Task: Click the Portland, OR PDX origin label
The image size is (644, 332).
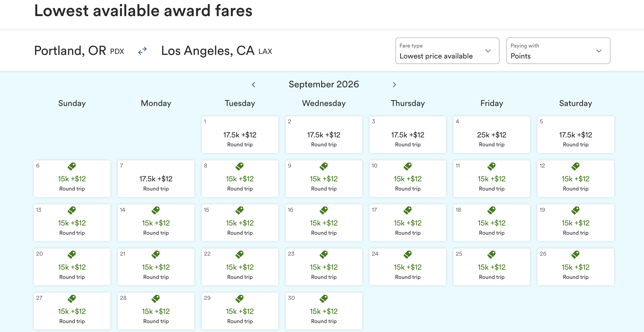Action: [79, 51]
